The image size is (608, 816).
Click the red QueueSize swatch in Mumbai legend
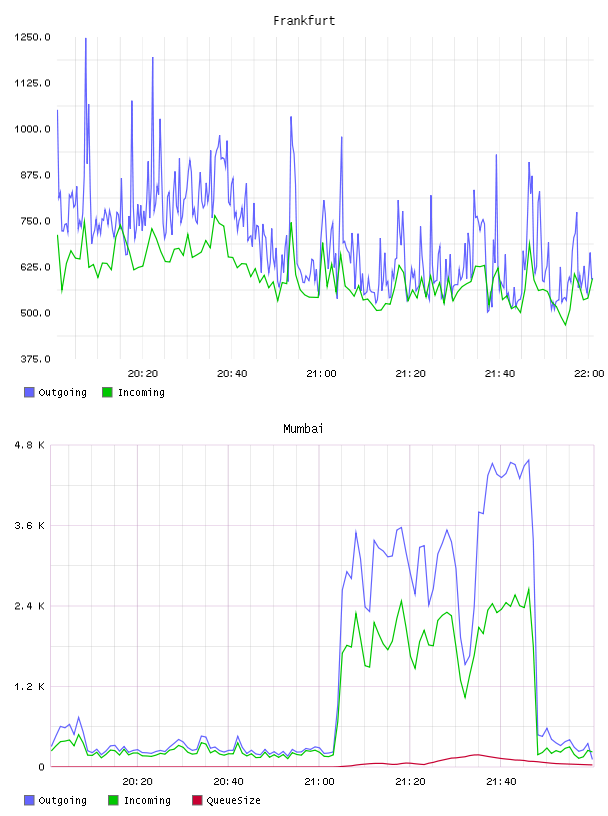[x=197, y=800]
